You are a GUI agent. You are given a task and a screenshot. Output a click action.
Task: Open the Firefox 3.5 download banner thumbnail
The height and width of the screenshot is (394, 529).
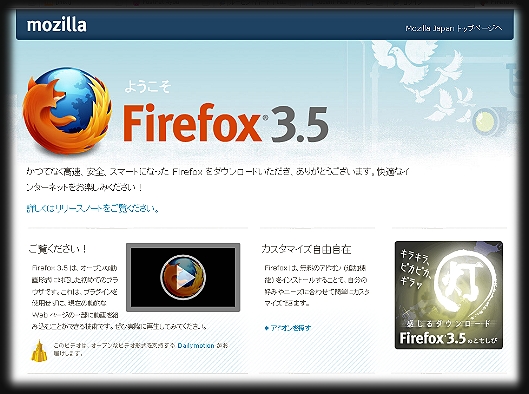(x=449, y=295)
